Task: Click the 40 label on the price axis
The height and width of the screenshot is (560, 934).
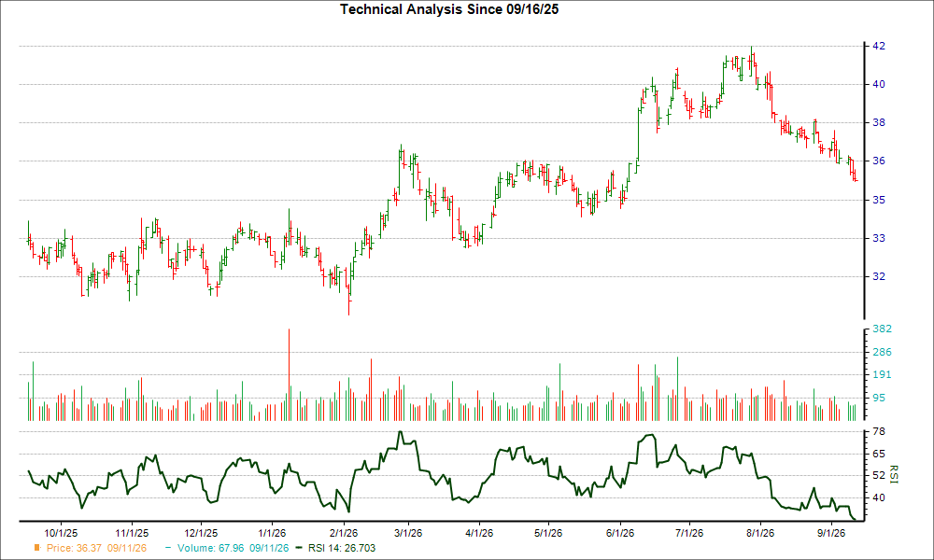Action: click(879, 84)
